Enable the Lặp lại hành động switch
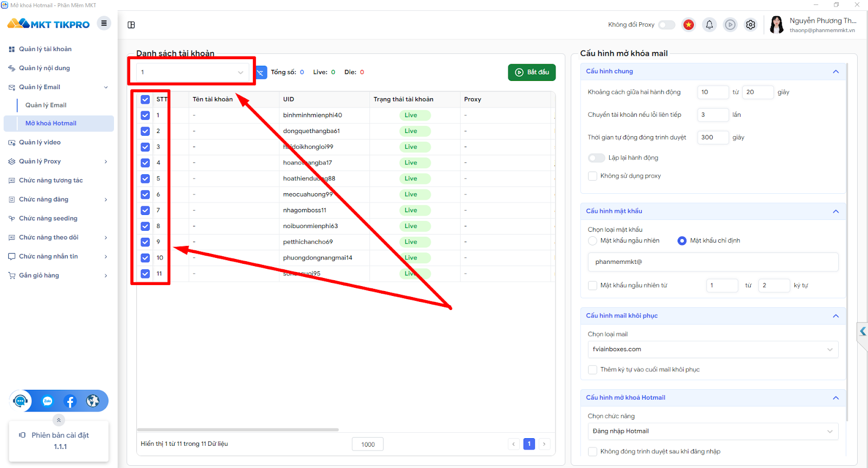 596,158
